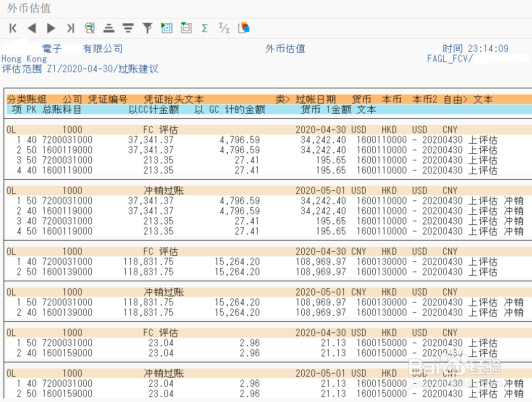Jump to the first page of the list
532x402 pixels.
tap(13, 28)
